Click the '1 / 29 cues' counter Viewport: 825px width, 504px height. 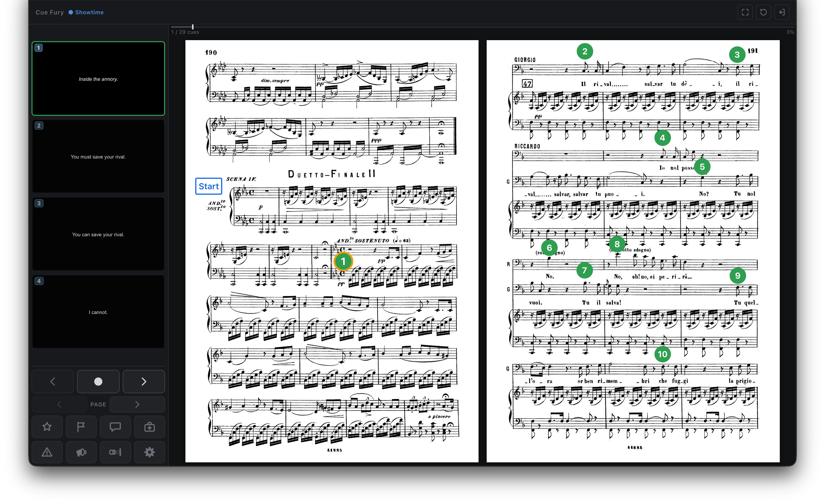(x=185, y=32)
